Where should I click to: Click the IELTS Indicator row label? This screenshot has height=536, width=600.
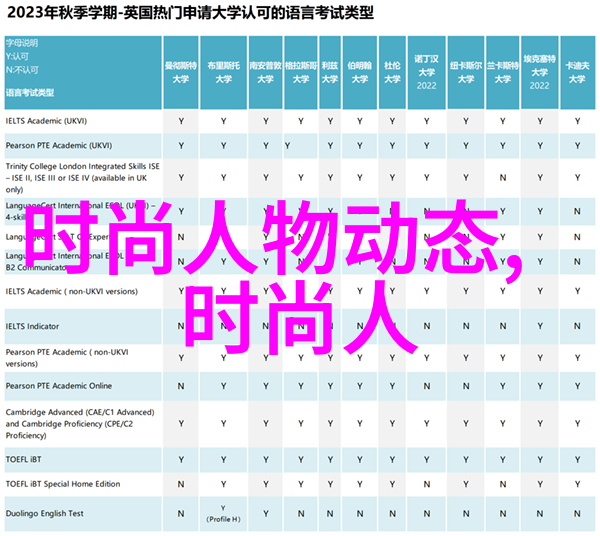(x=36, y=326)
